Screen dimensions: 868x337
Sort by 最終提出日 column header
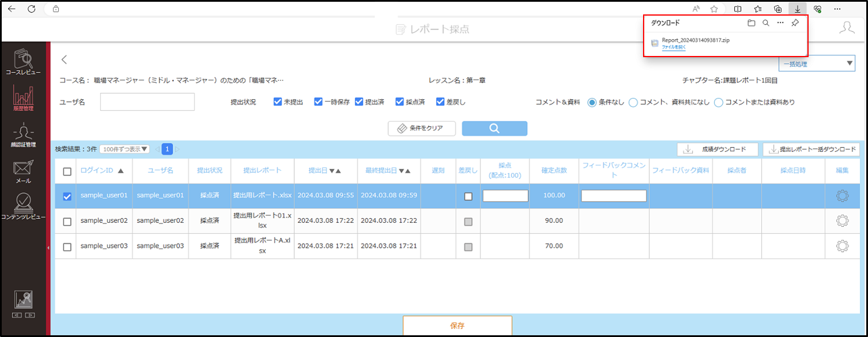point(388,171)
